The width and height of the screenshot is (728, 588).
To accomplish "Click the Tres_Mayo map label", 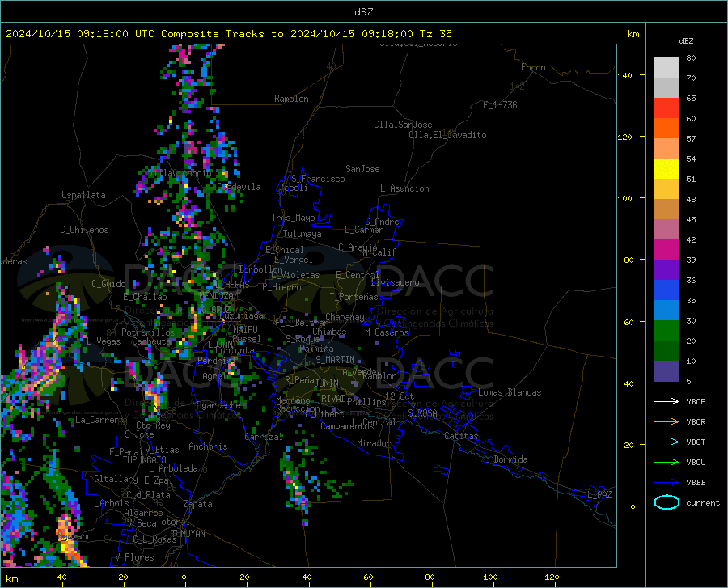I will click(x=293, y=218).
